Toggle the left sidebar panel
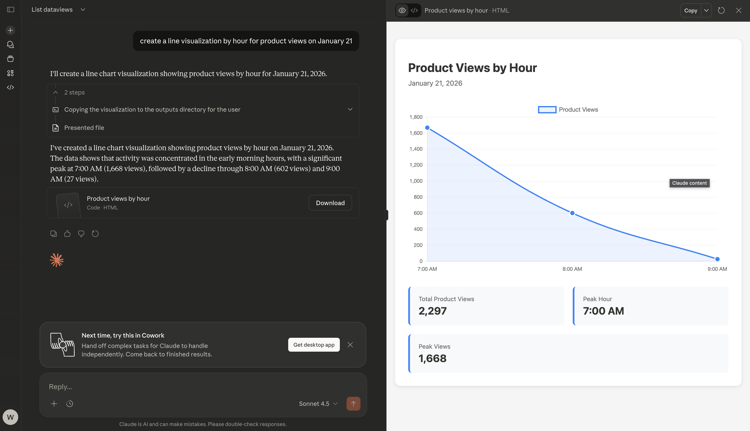The height and width of the screenshot is (431, 750). point(10,10)
